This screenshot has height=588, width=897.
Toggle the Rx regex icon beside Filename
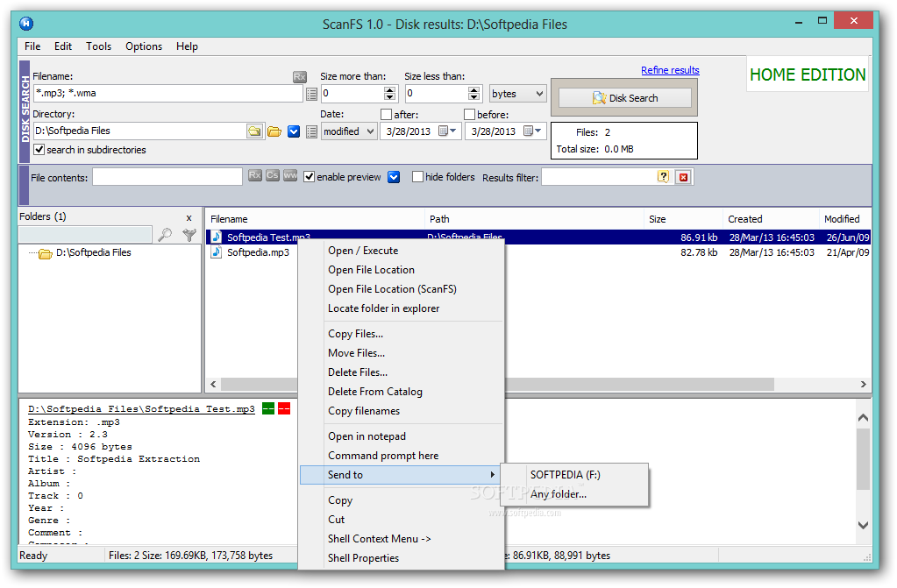point(299,76)
